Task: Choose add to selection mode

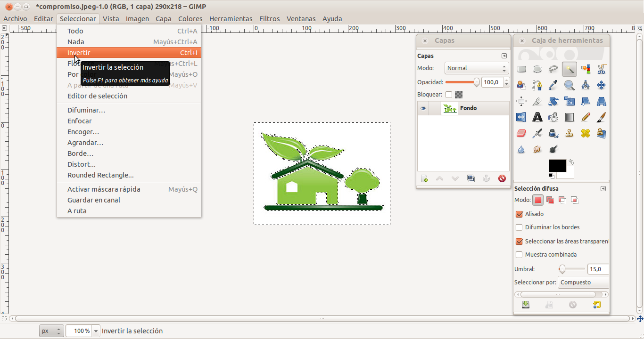Action: click(x=550, y=200)
